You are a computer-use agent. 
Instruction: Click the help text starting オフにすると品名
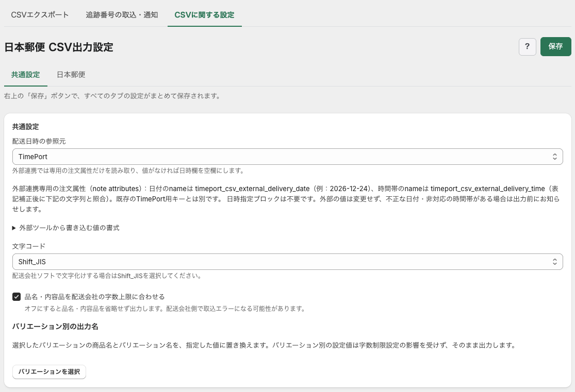point(165,309)
